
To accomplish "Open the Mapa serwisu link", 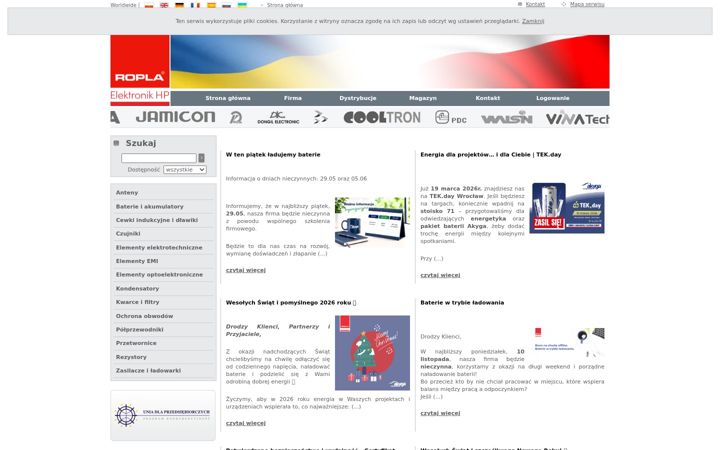I will click(x=587, y=4).
